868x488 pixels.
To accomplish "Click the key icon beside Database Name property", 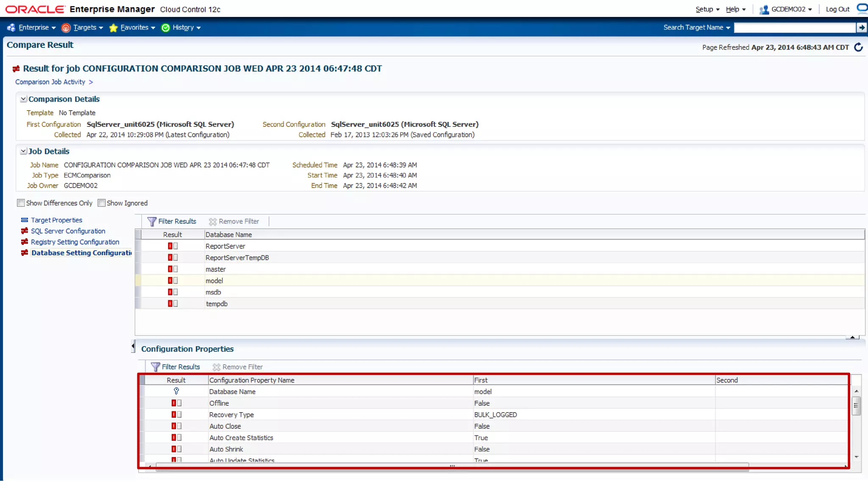I will [x=176, y=391].
